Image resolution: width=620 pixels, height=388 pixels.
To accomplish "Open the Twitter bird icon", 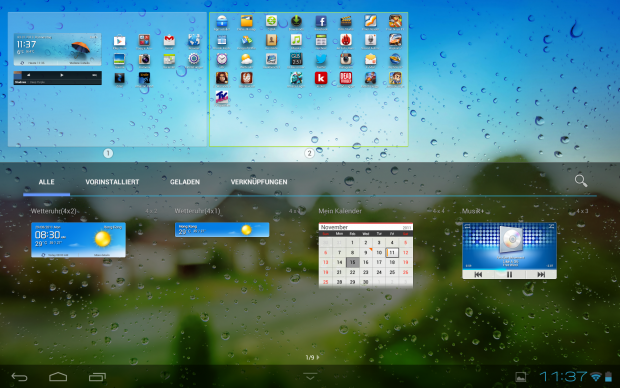I will coord(321,59).
